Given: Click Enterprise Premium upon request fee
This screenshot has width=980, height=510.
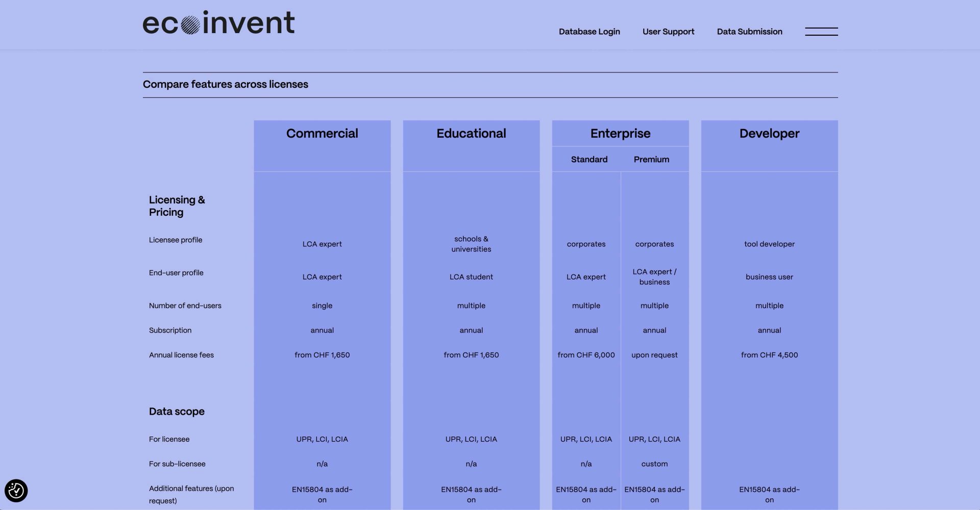Looking at the screenshot, I should [x=654, y=355].
